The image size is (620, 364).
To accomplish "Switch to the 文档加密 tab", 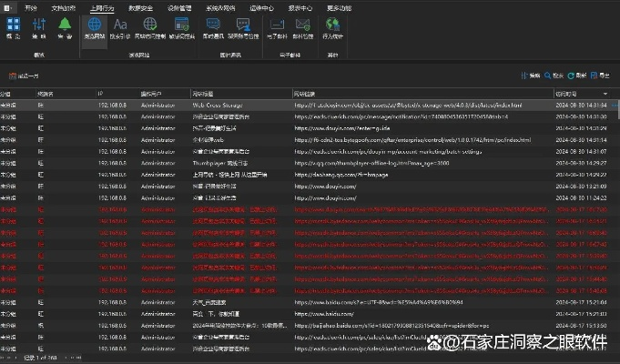I will 63,8.
